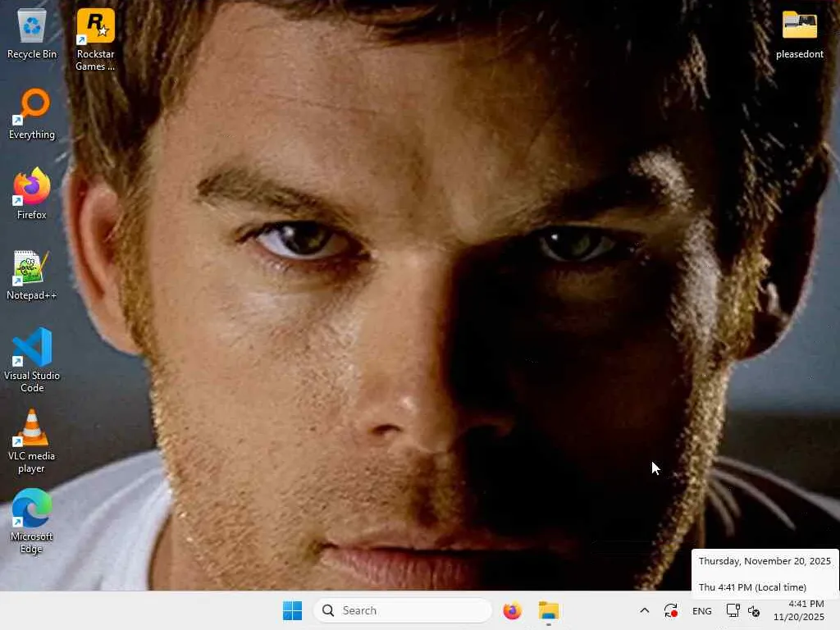This screenshot has height=630, width=840.
Task: Click the taskbar Search box
Action: click(403, 610)
